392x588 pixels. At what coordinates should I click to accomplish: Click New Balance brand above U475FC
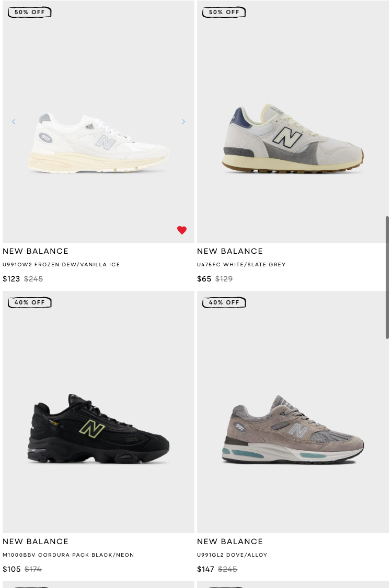click(x=230, y=251)
